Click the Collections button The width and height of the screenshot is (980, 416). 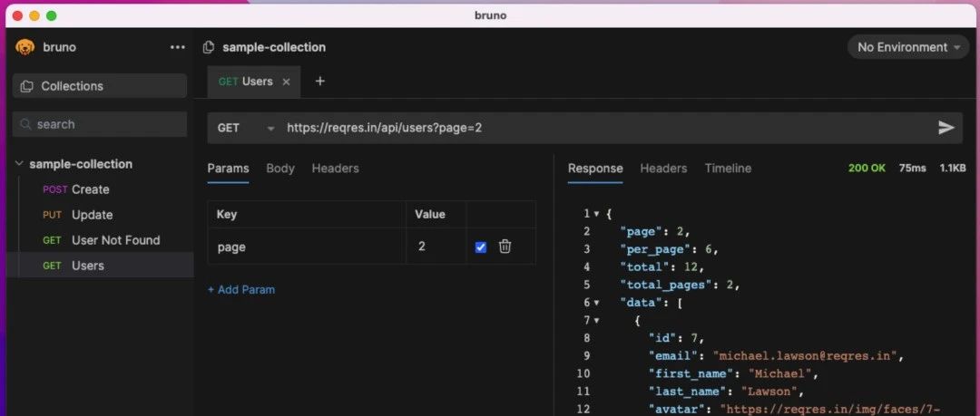coord(100,86)
